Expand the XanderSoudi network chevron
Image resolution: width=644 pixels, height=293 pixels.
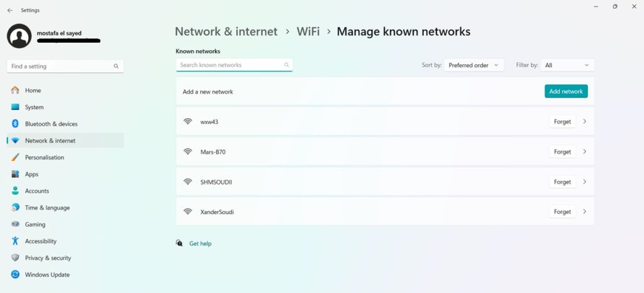pos(584,212)
